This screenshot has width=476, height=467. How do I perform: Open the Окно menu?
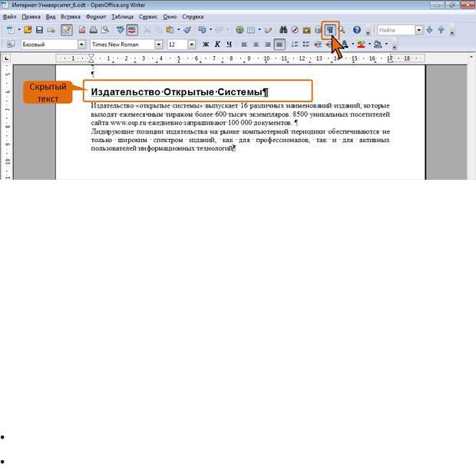(170, 17)
